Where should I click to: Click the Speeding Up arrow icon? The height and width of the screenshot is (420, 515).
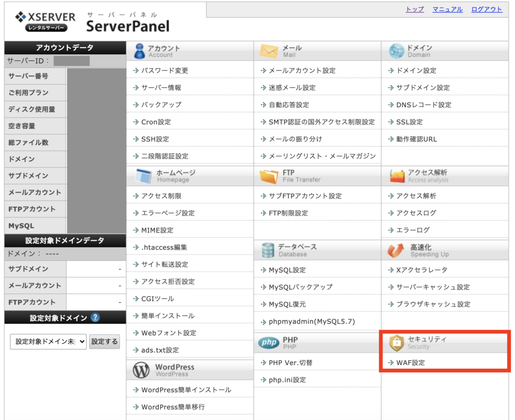[396, 250]
